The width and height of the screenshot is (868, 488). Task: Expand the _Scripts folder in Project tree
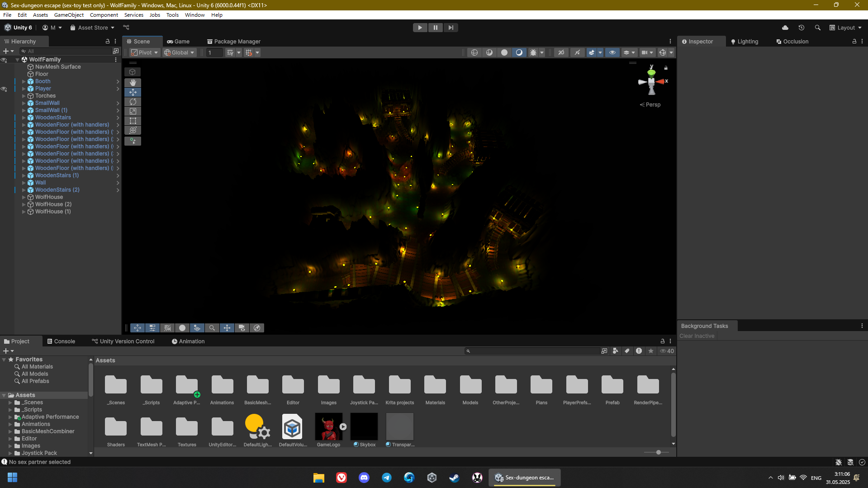[x=10, y=410]
